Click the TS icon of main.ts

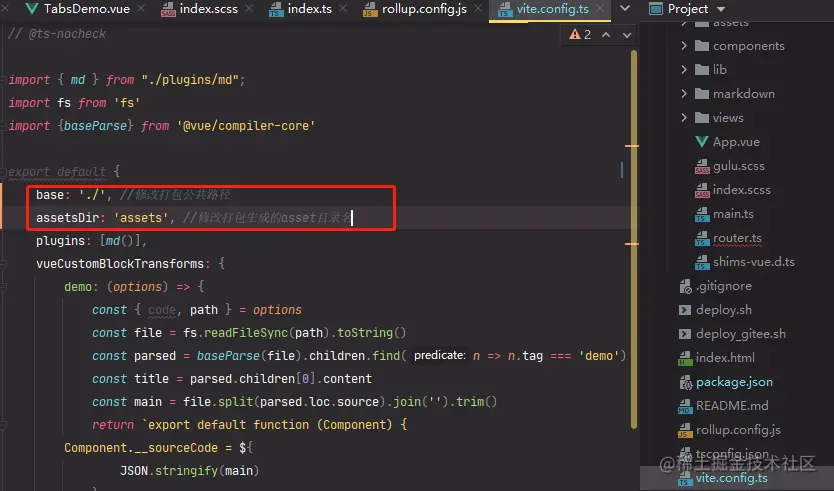(702, 214)
